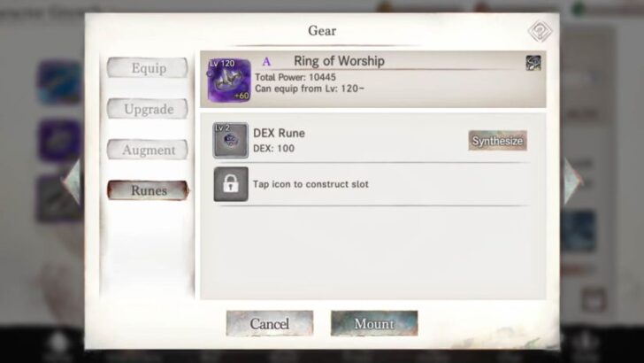Click the blurred blue gear slot at left

59,82
